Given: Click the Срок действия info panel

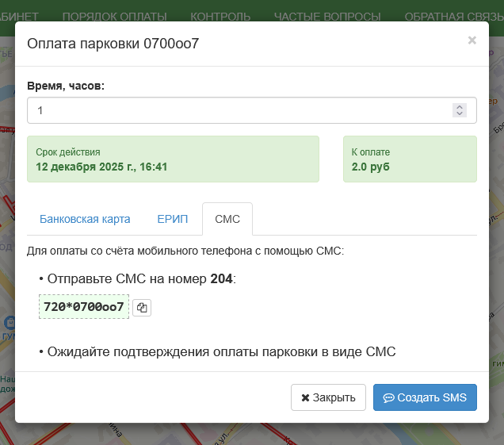Looking at the screenshot, I should click(173, 159).
